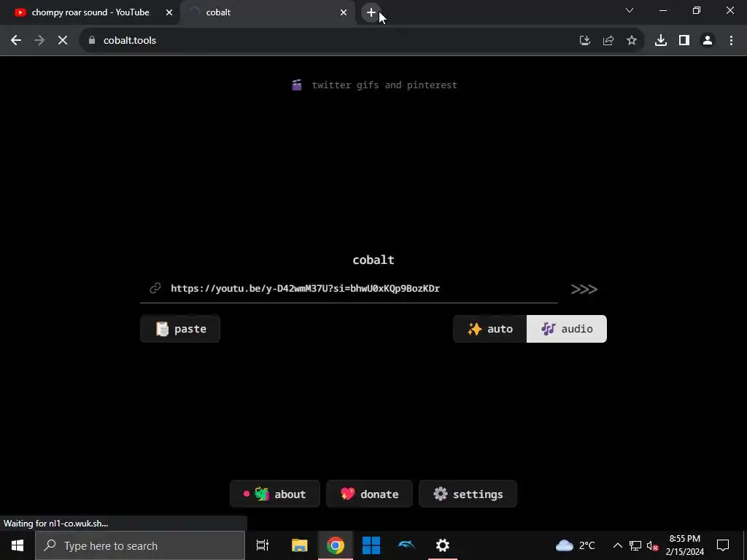Close the cobalt tab

click(344, 12)
